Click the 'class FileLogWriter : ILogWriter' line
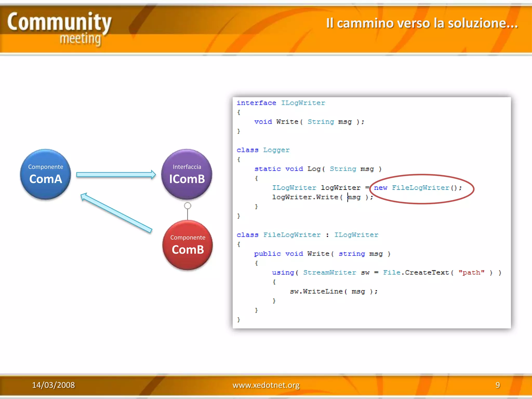 [x=307, y=235]
